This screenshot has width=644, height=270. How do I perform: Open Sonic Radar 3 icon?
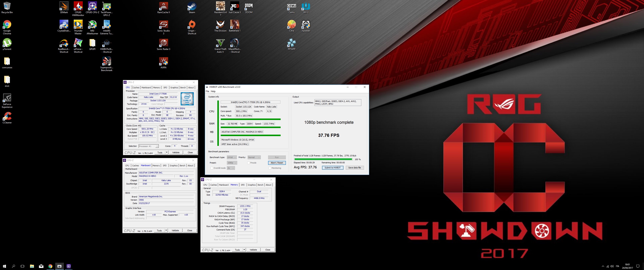pyautogui.click(x=163, y=44)
